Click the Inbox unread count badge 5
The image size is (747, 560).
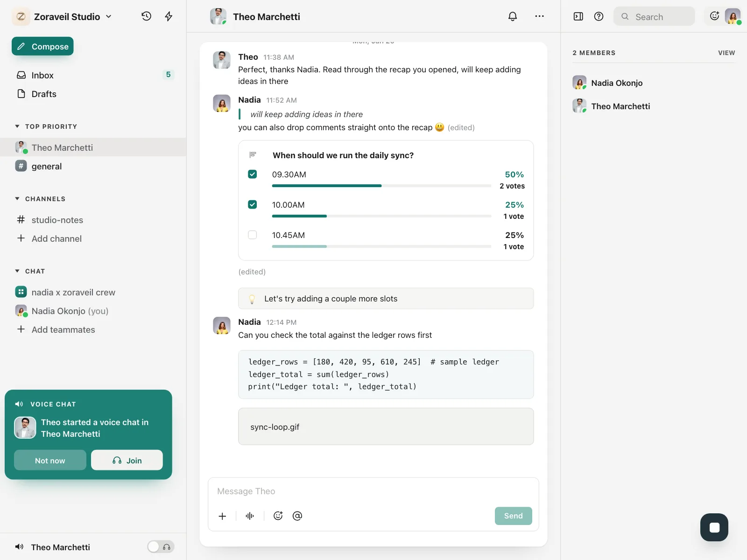point(168,75)
